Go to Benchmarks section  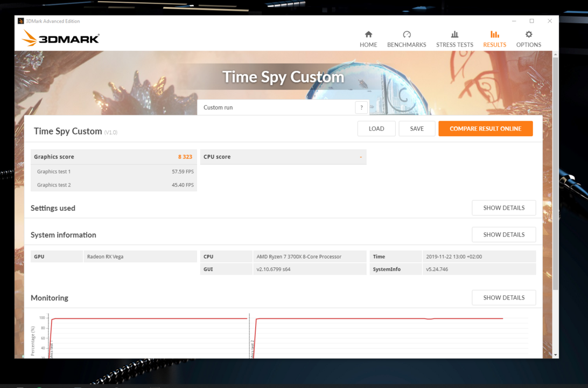pos(407,39)
